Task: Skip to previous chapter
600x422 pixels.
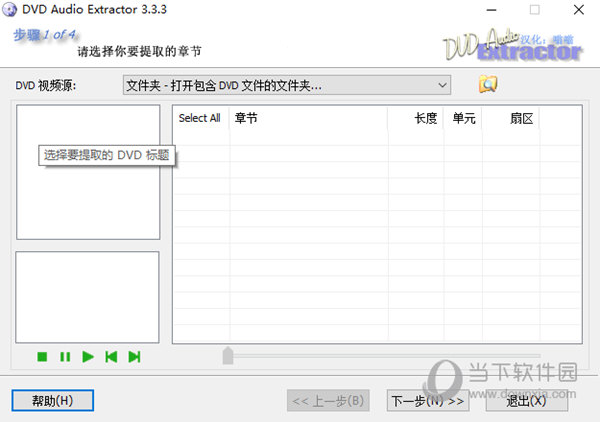Action: click(x=111, y=357)
